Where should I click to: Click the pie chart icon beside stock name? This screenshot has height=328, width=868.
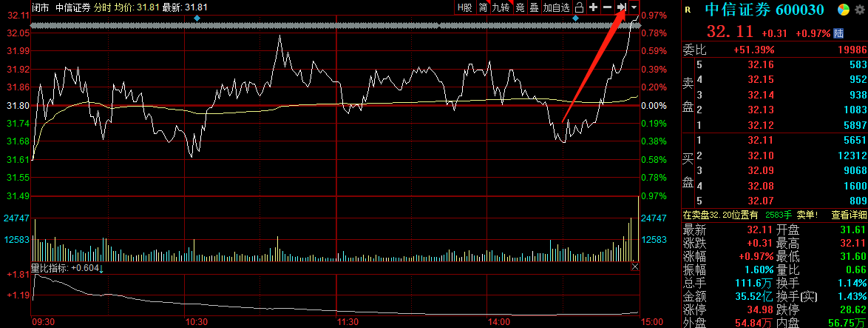point(843,10)
